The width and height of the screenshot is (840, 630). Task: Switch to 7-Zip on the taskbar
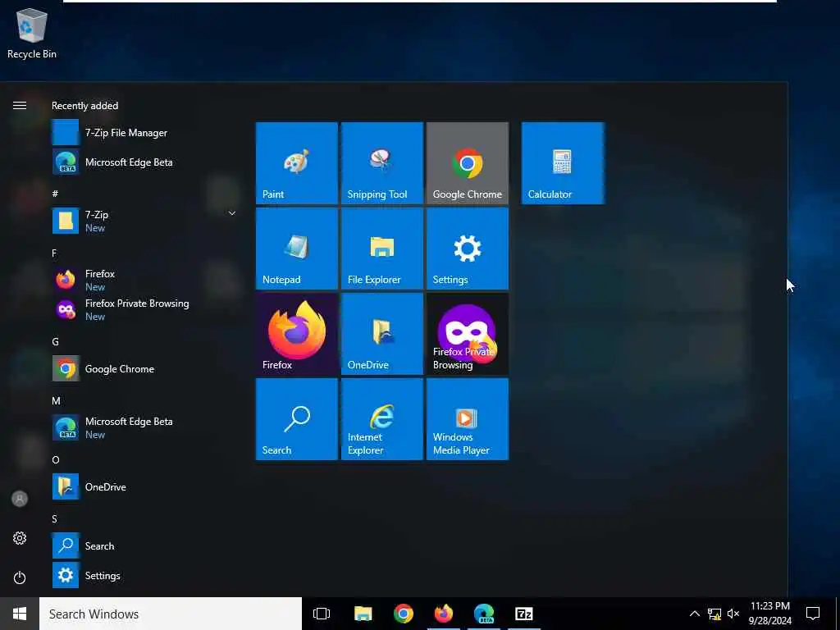point(524,614)
